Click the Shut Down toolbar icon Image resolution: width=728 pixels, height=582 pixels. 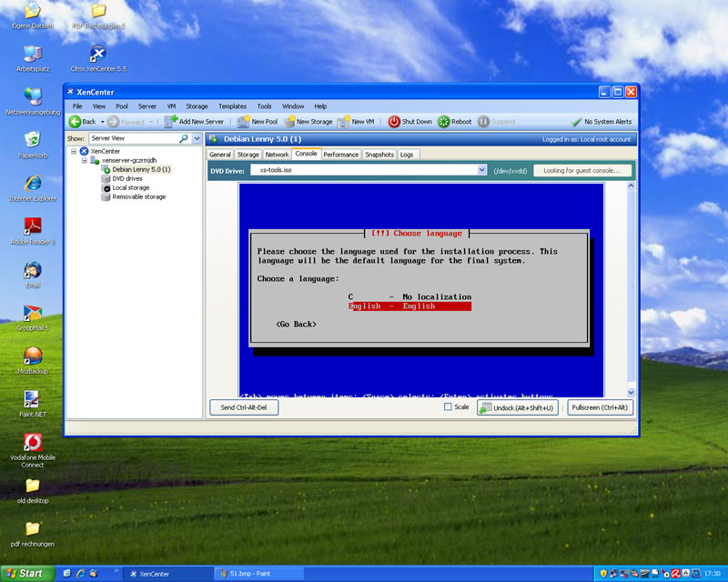(394, 122)
